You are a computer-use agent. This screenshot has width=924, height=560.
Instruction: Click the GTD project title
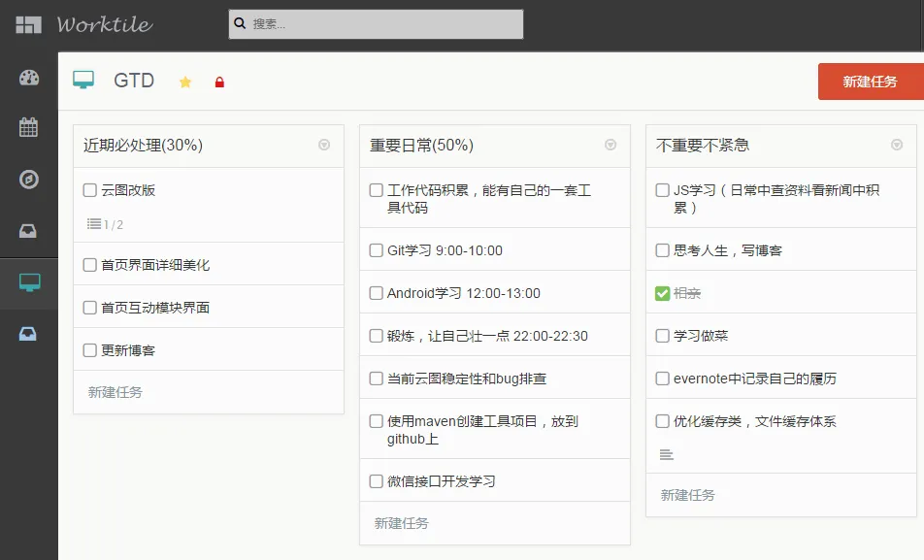point(134,81)
